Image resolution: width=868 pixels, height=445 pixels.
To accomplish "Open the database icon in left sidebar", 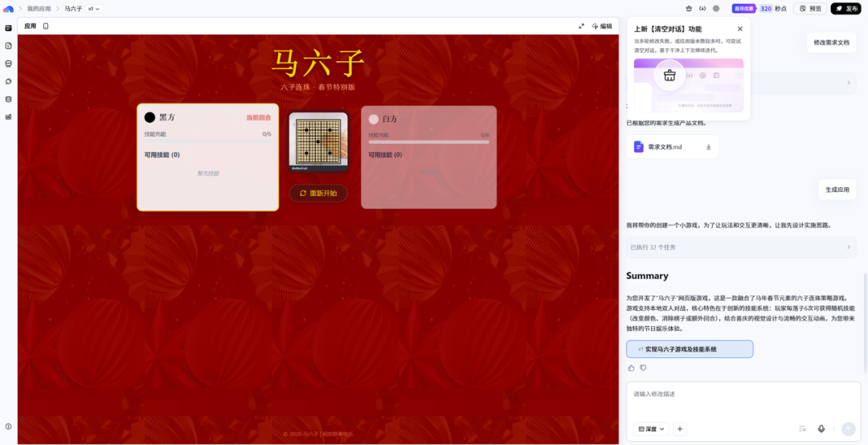I will tap(8, 100).
